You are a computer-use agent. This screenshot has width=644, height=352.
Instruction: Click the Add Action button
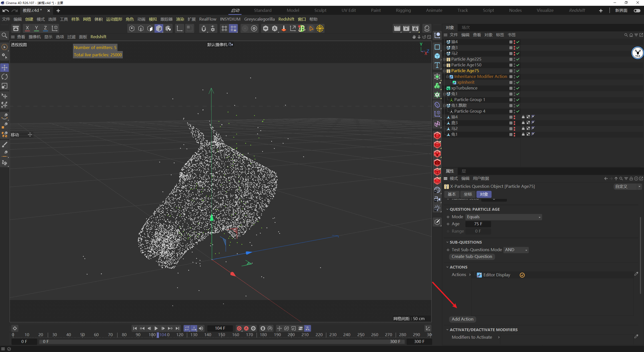462,319
